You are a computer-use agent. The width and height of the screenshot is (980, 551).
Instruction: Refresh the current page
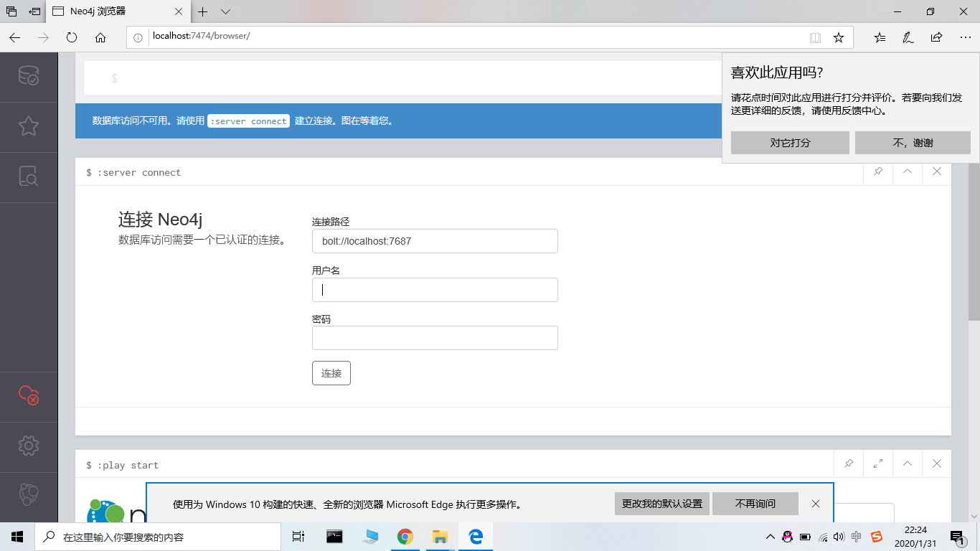72,37
